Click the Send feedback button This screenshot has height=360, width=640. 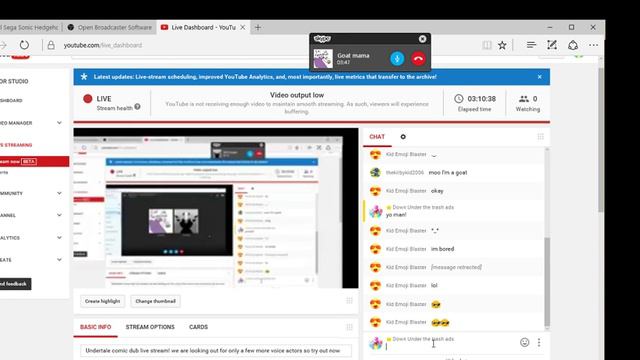[x=15, y=284]
